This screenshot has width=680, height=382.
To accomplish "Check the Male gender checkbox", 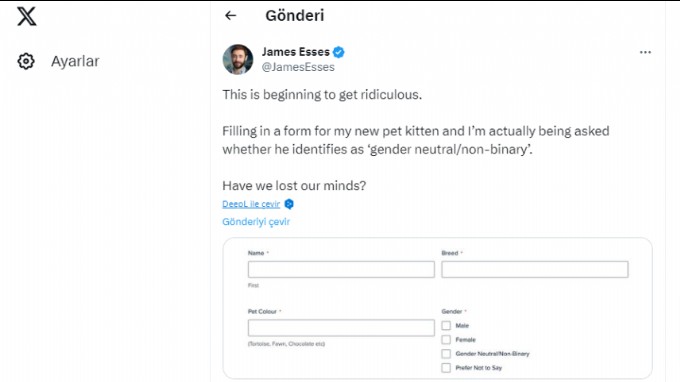I will [446, 325].
